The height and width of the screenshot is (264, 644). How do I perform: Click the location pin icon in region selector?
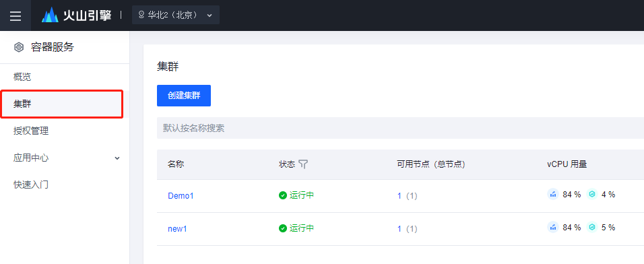pyautogui.click(x=141, y=15)
